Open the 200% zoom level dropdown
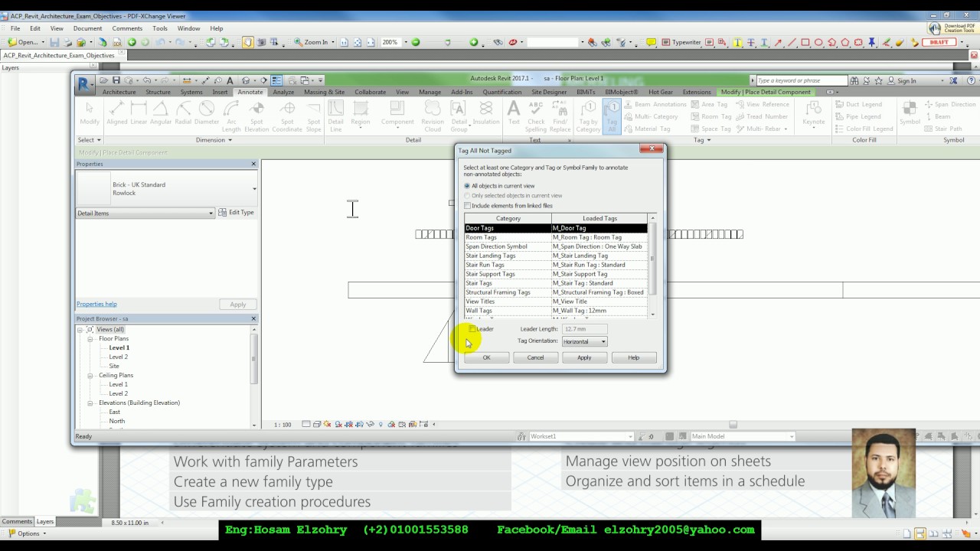Image resolution: width=980 pixels, height=551 pixels. pyautogui.click(x=405, y=42)
